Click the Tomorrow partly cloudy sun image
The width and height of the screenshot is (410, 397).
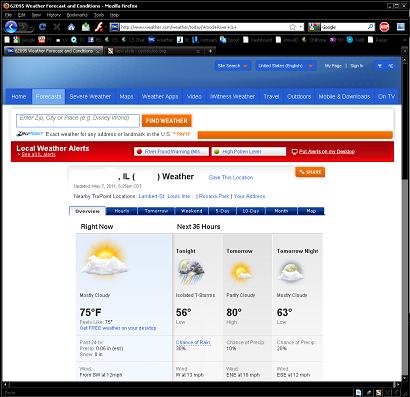click(x=241, y=272)
